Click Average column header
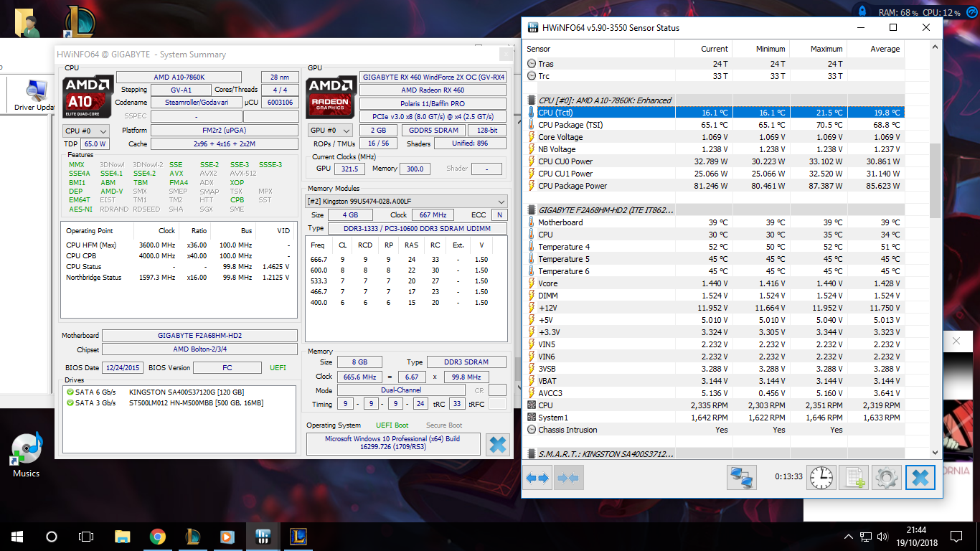This screenshot has height=551, width=980. pos(875,49)
